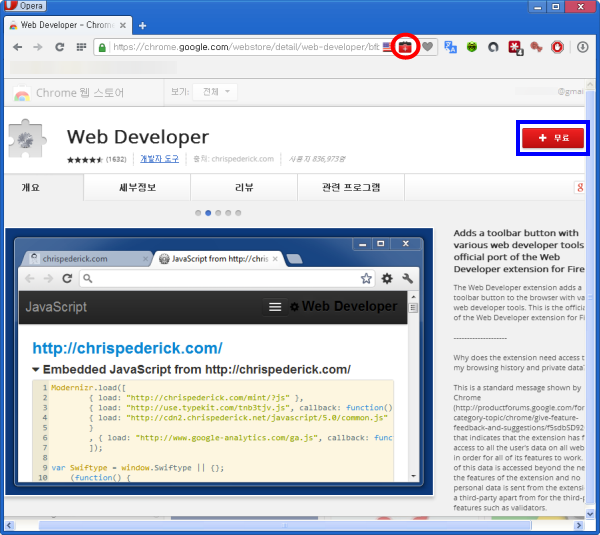Click the US flag icon in address bar
The image size is (600, 535).
[x=387, y=47]
